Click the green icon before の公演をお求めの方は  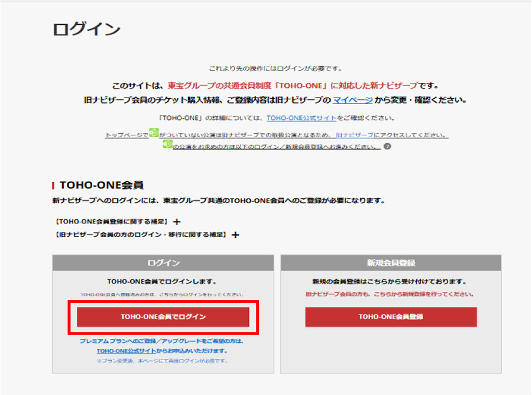coord(167,145)
